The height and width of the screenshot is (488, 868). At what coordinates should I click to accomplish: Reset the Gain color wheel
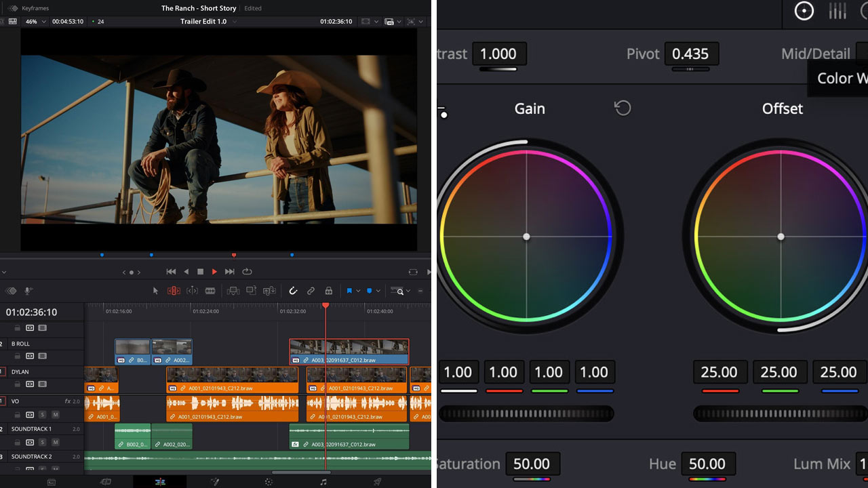(x=622, y=108)
